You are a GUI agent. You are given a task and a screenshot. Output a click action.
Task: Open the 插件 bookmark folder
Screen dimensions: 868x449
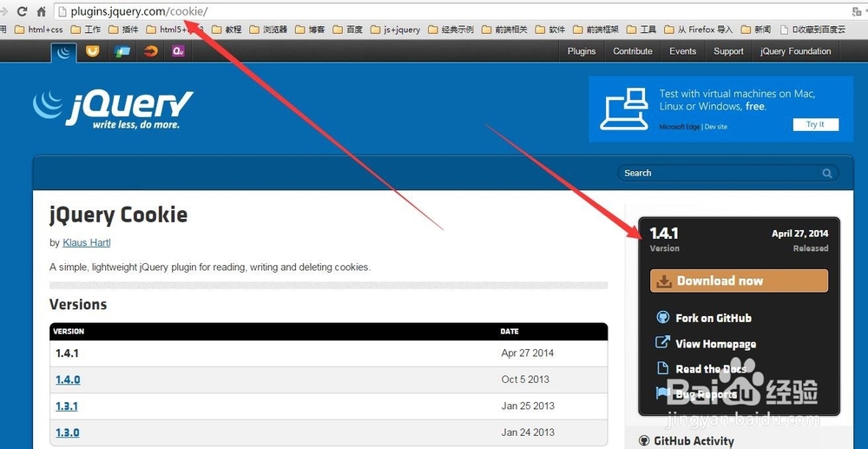(x=123, y=30)
